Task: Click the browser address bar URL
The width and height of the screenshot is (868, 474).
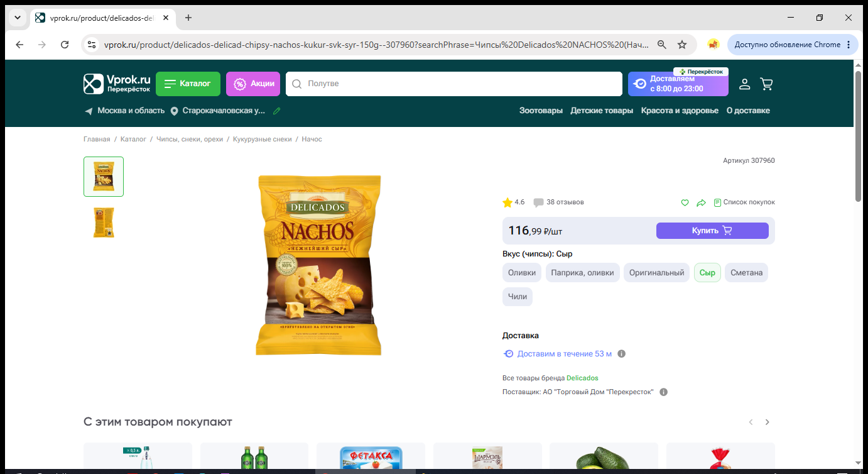Action: 376,45
